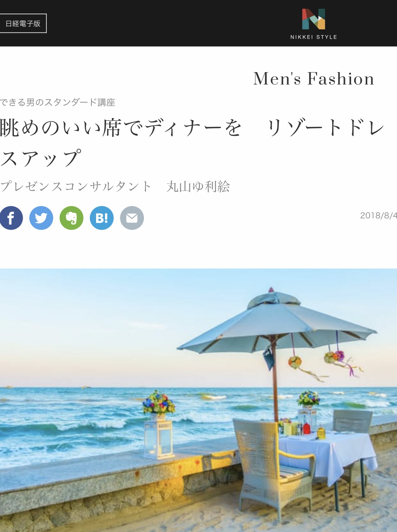This screenshot has height=532, width=397.
Task: Open the beach dinner hero photo
Action: [198, 400]
